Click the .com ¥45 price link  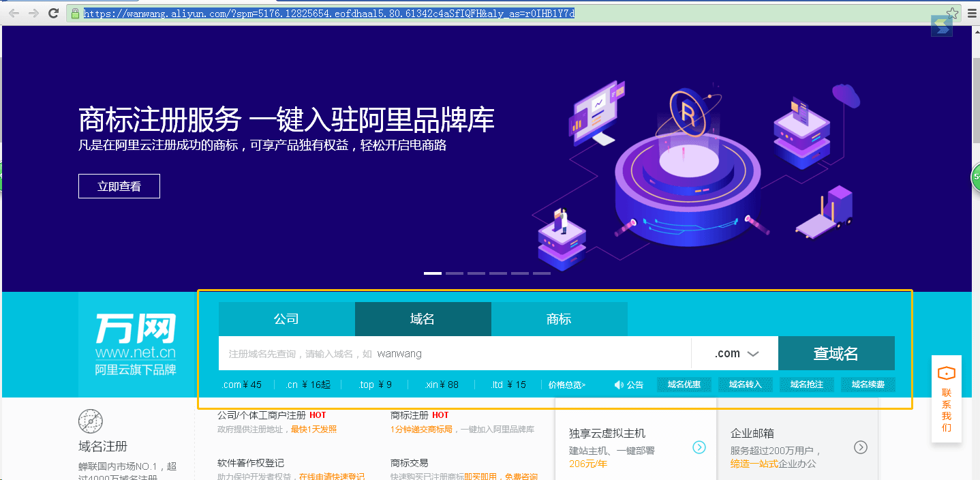pos(241,385)
